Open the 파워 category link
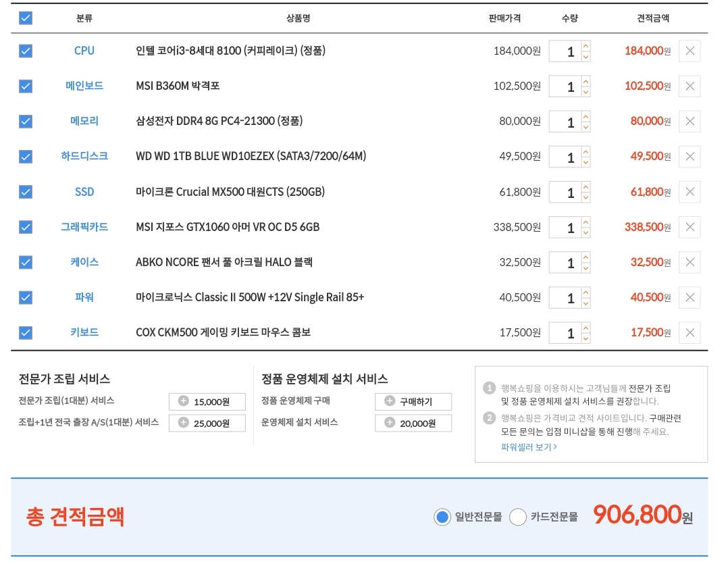This screenshot has width=728, height=562. coord(84,297)
